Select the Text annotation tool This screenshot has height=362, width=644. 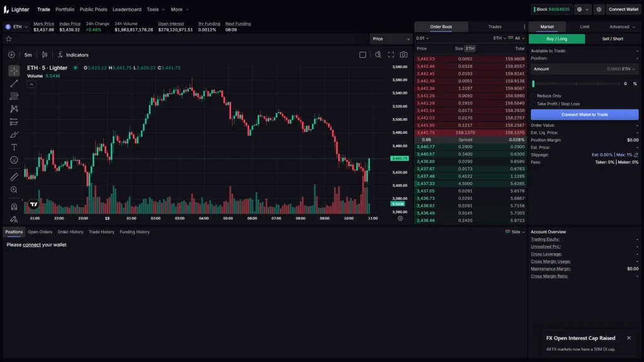click(14, 147)
